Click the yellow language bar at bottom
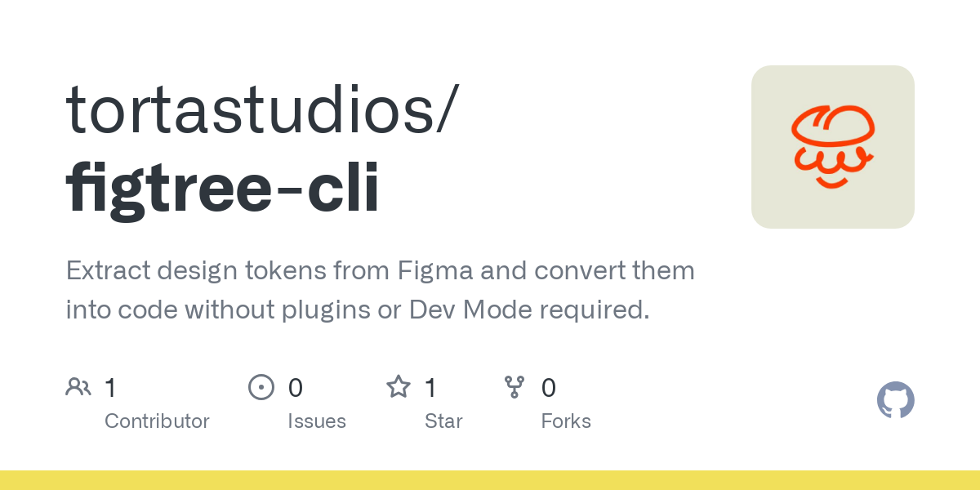The image size is (980, 490). 490,480
